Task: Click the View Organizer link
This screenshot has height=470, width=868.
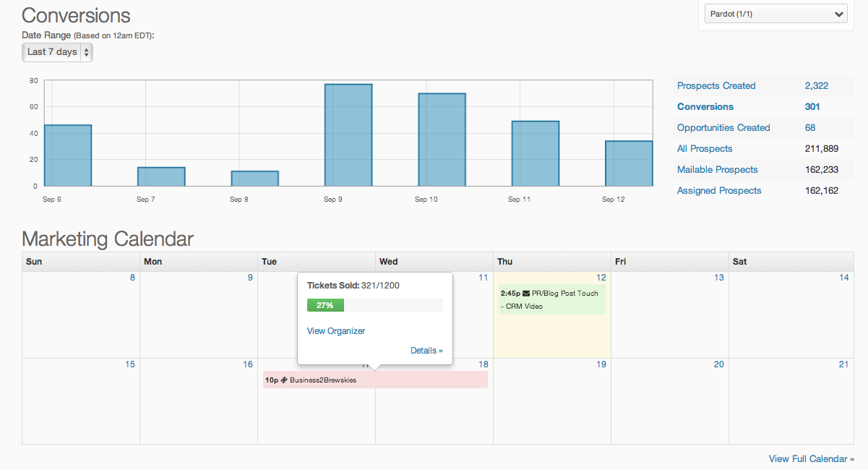Action: click(x=335, y=330)
